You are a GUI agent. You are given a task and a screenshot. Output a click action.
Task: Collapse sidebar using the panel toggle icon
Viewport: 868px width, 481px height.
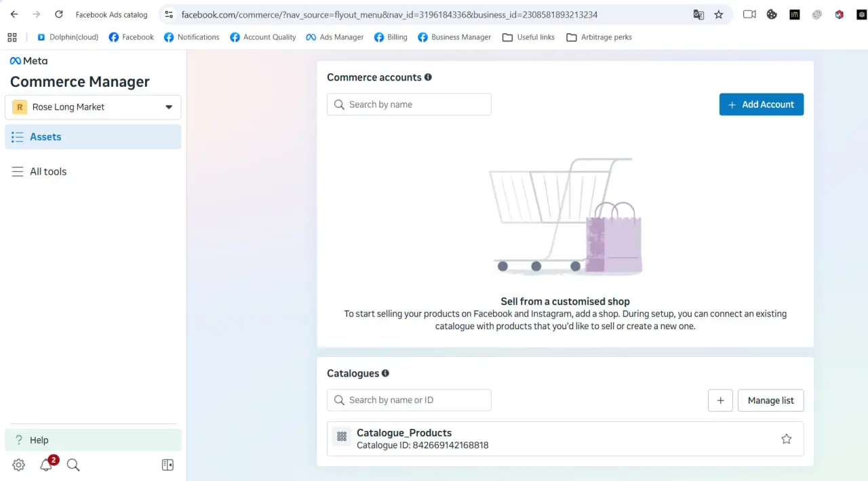167,465
